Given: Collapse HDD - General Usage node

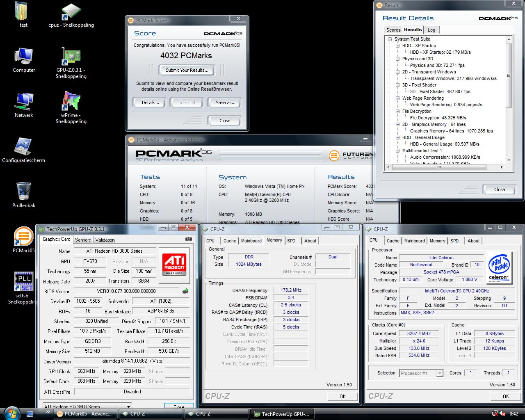Looking at the screenshot, I should [x=398, y=137].
